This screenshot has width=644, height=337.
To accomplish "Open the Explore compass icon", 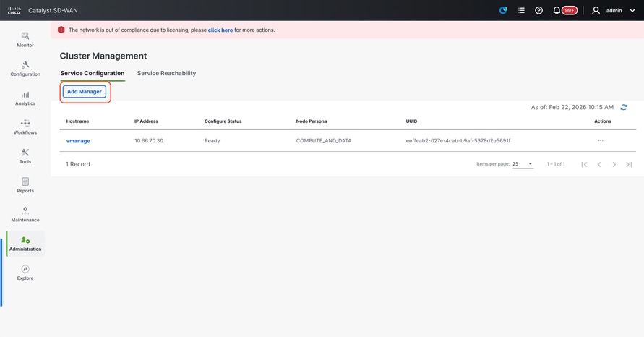I will [x=25, y=272].
